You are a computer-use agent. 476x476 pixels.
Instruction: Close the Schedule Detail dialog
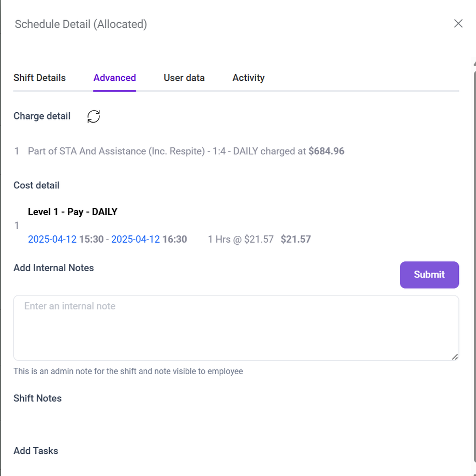coord(458,23)
